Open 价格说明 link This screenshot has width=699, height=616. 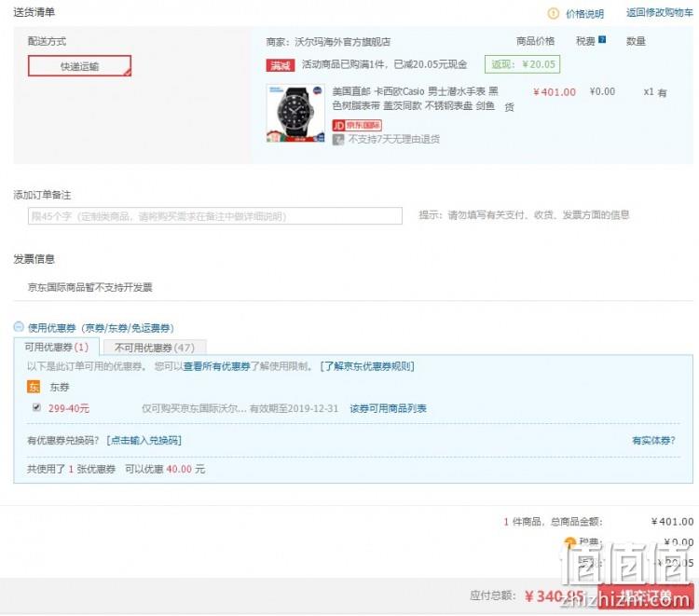pyautogui.click(x=584, y=14)
